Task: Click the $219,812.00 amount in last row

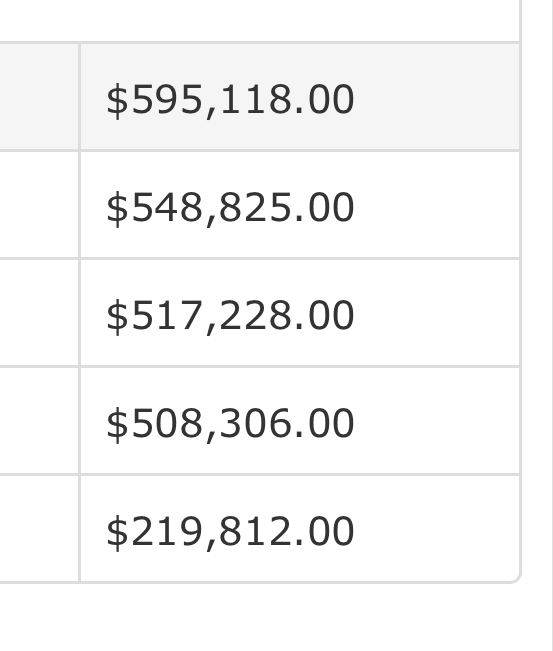Action: click(230, 531)
